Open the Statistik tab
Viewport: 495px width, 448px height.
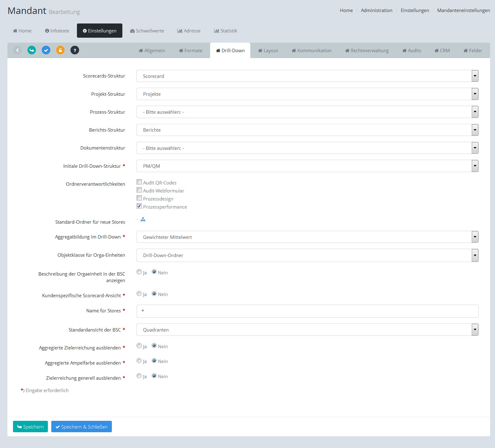click(x=226, y=31)
